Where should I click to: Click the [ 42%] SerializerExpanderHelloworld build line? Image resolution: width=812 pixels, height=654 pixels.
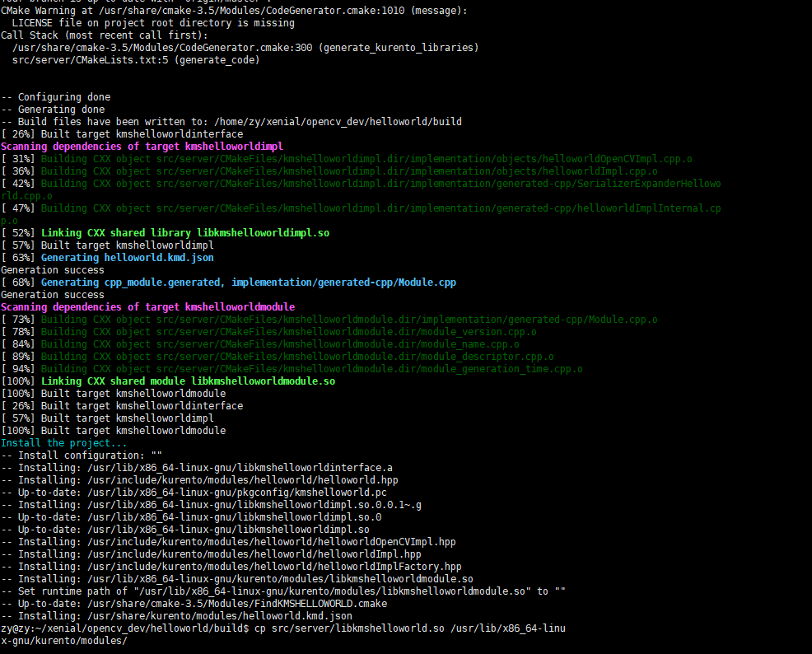pyautogui.click(x=361, y=190)
